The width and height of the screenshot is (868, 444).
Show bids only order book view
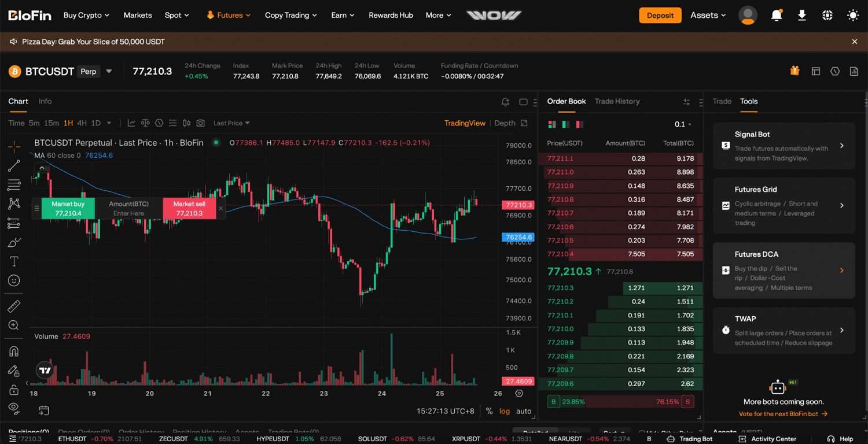[566, 124]
